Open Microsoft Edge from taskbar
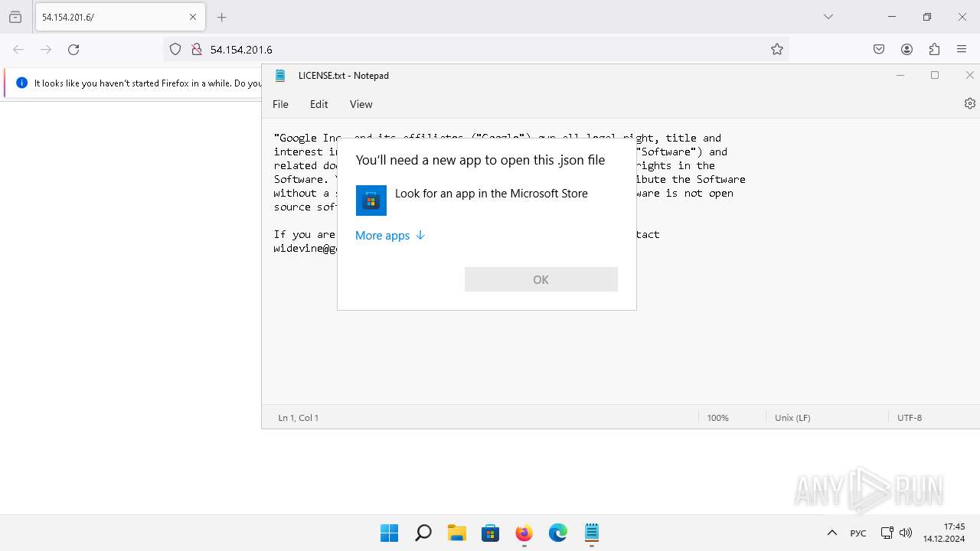This screenshot has width=980, height=551. [x=557, y=533]
